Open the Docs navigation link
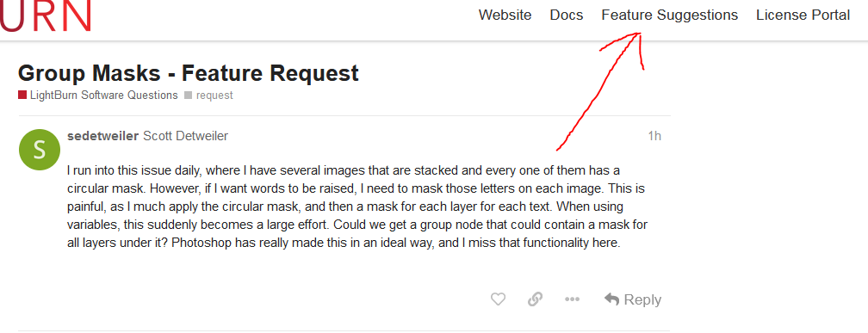 click(567, 15)
